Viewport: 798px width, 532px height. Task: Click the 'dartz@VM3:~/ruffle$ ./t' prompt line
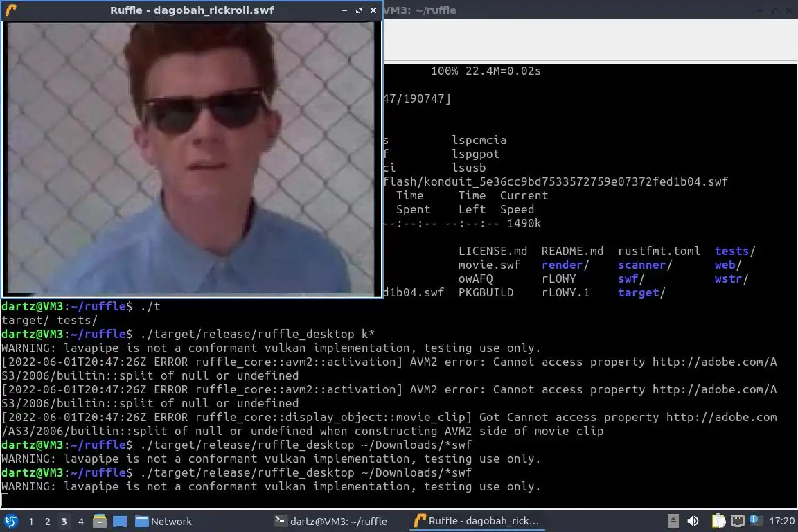81,306
